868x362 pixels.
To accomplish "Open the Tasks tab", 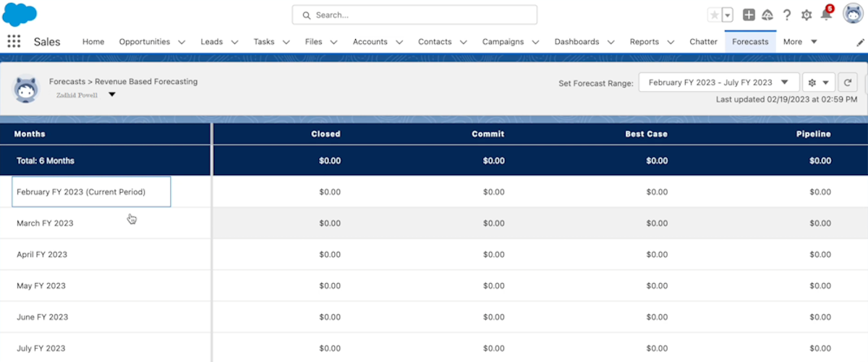I will click(x=264, y=41).
